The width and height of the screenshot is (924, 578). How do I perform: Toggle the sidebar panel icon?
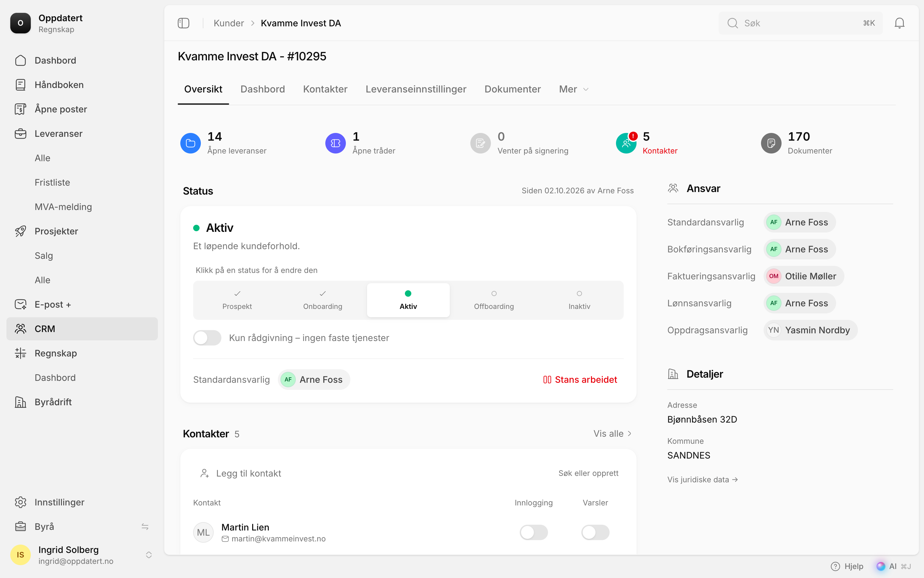coord(183,23)
